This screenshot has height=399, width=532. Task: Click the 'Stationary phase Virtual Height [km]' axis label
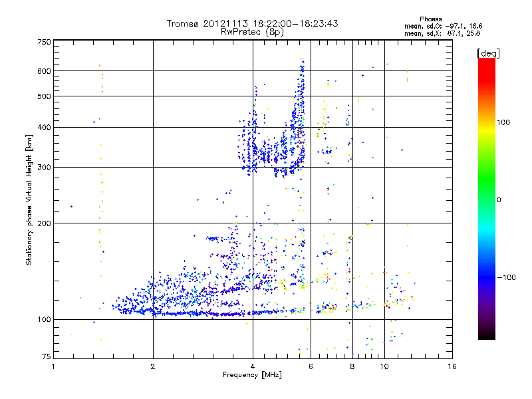coord(29,200)
